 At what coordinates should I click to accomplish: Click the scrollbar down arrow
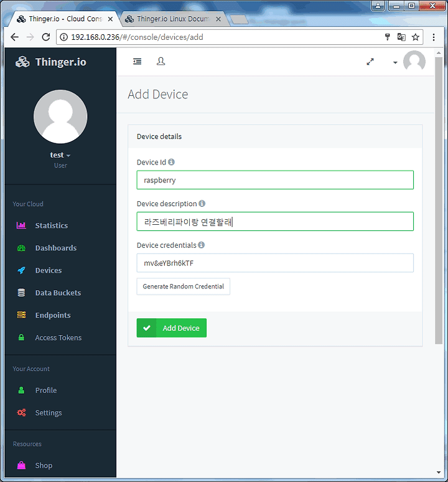pos(439,473)
